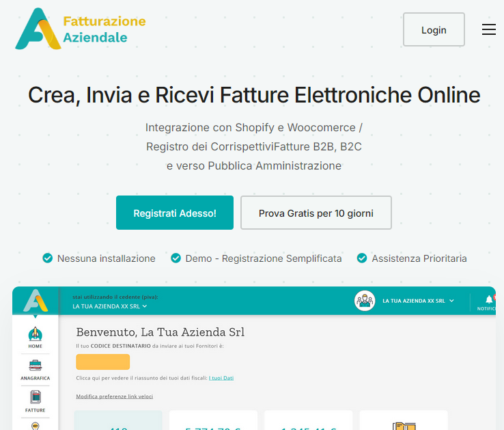The image size is (504, 430).
Task: Click the text Assistenza Prioritaria
Action: [419, 258]
